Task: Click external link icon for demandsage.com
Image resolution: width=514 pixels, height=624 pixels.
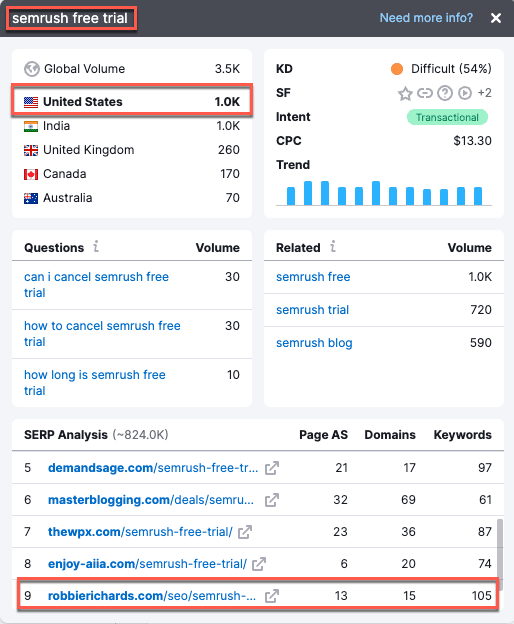Action: coord(272,468)
